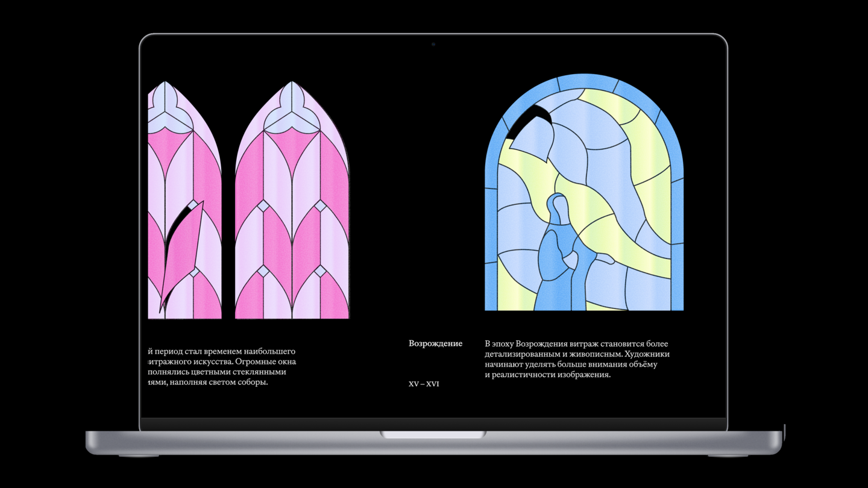Click the XV – XVI century label
Screen dimensions: 868x488
point(424,384)
